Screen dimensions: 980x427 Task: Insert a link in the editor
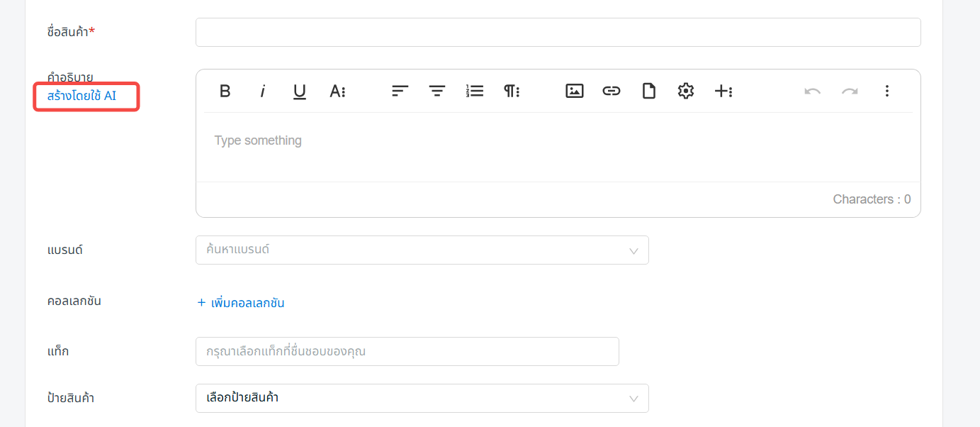(x=612, y=91)
